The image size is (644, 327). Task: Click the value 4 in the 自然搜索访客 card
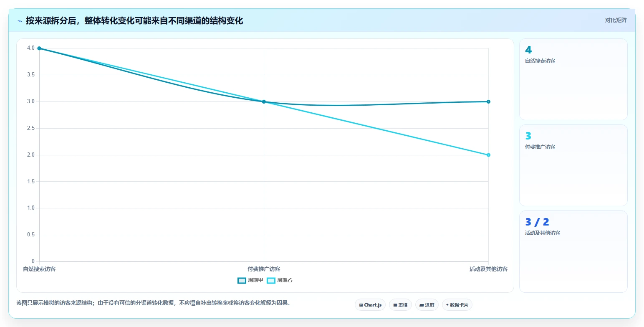click(528, 50)
